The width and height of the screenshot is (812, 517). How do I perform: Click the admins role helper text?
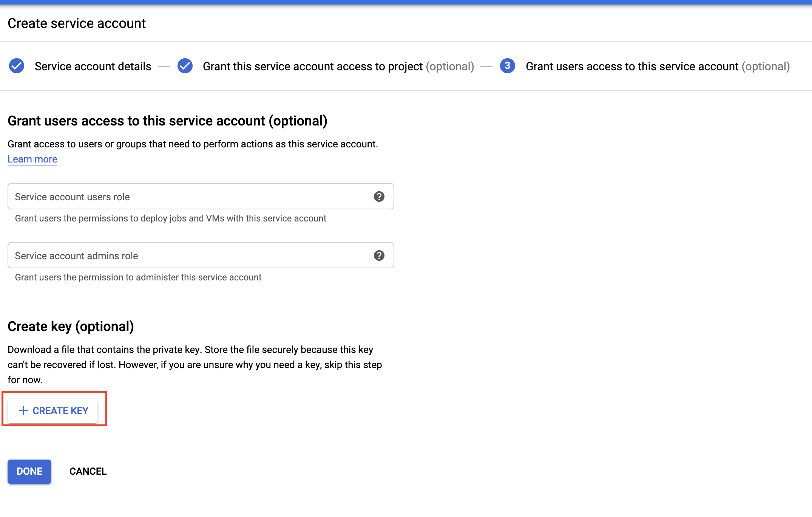138,277
